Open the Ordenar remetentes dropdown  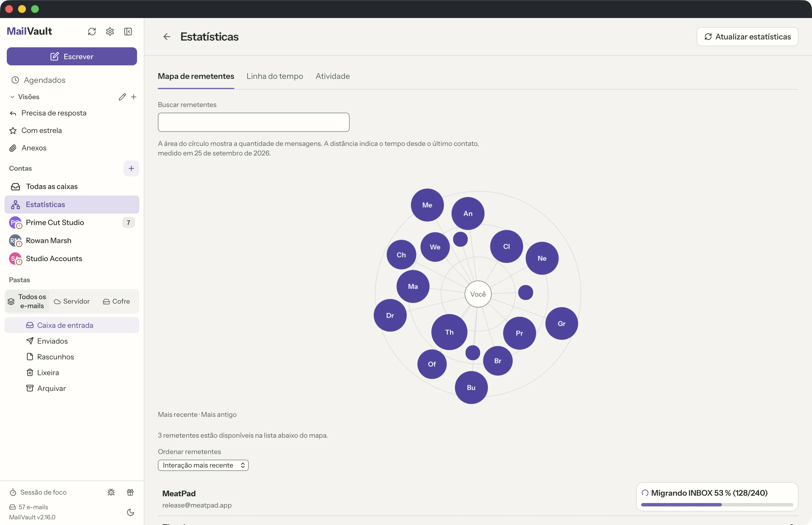[203, 465]
